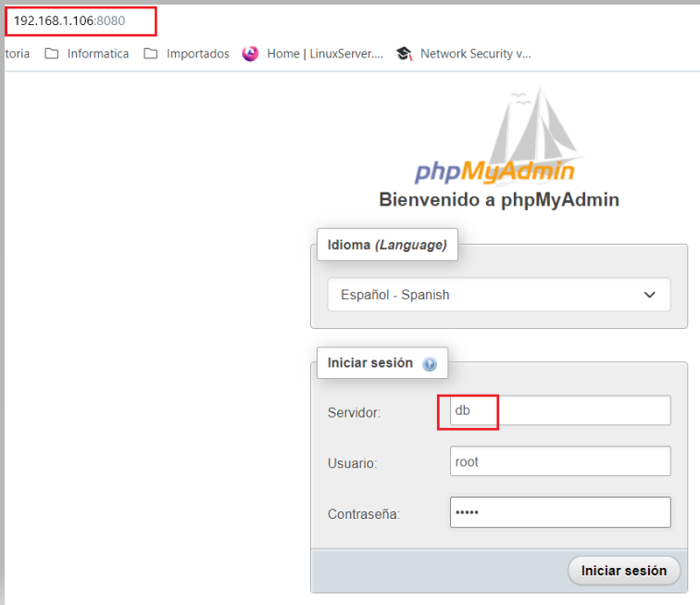Click the Iniciar sesión section legend

click(x=370, y=363)
